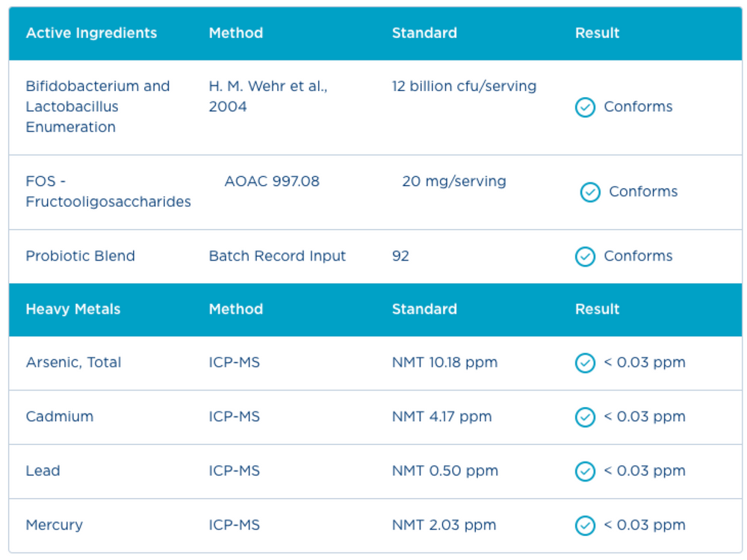
Task: Click the Result header in Heavy Metals section
Action: tap(598, 309)
